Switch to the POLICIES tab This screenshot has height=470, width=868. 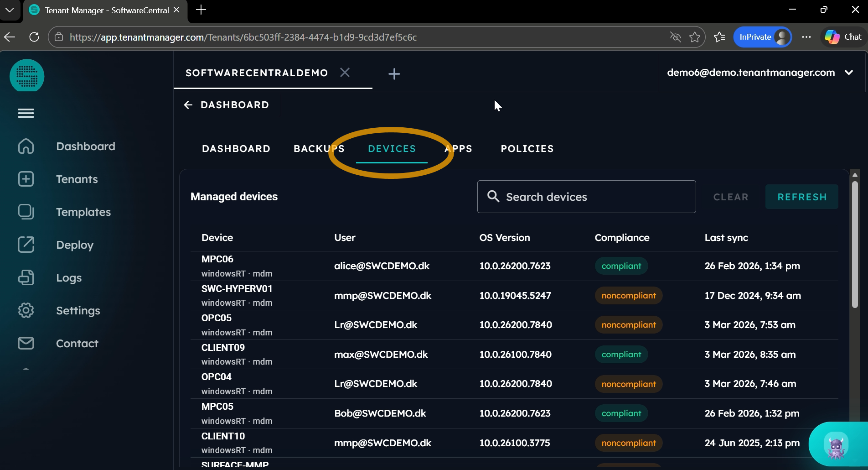[x=527, y=149]
